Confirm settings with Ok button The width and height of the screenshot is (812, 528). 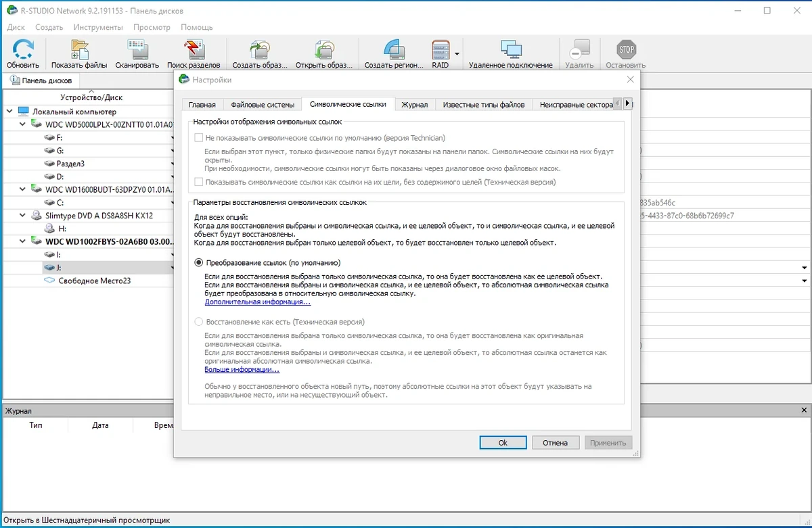point(503,443)
